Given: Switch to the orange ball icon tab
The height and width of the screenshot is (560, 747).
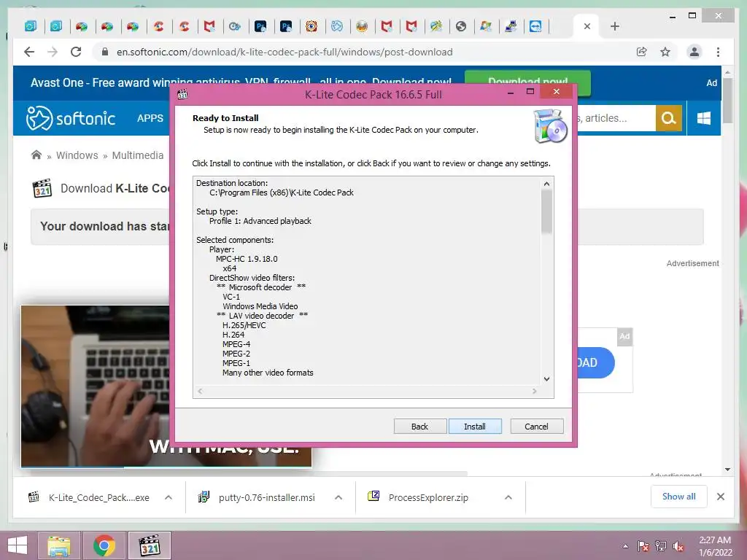Looking at the screenshot, I should (x=362, y=26).
